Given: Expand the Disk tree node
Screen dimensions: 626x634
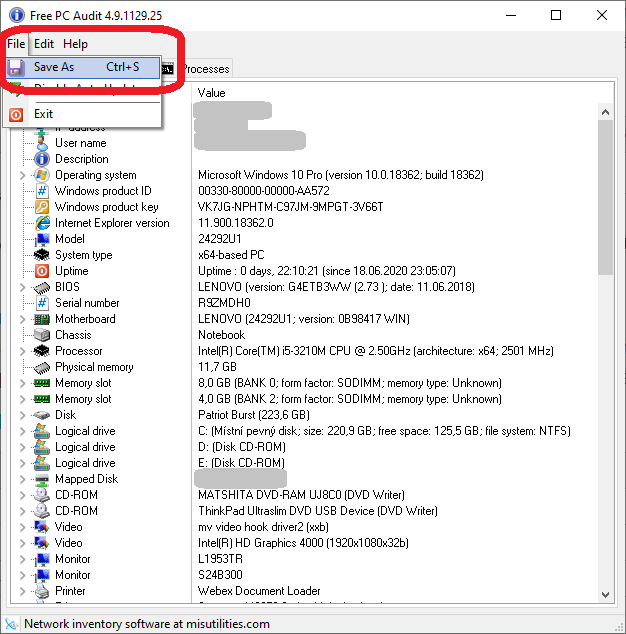Looking at the screenshot, I should pyautogui.click(x=23, y=415).
